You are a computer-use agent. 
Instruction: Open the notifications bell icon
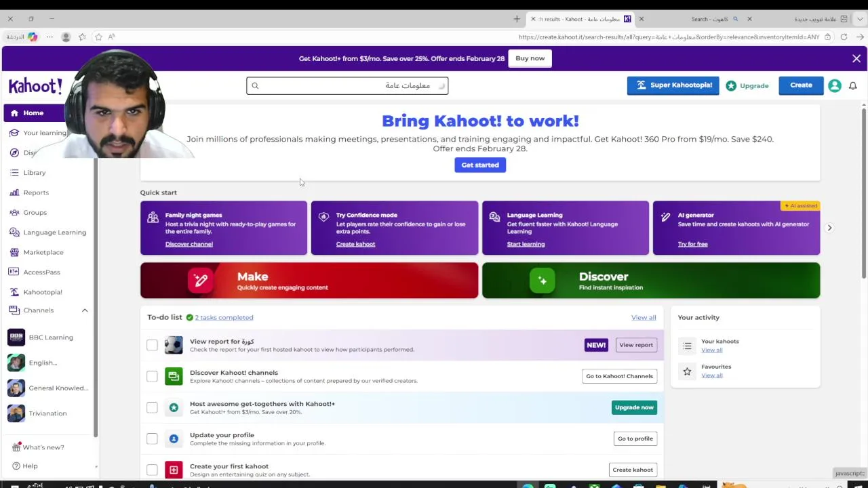[853, 86]
